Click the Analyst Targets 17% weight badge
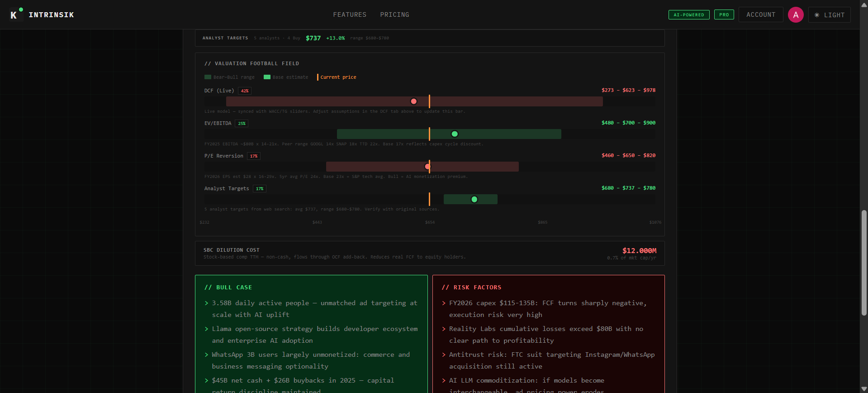Image resolution: width=868 pixels, height=393 pixels. pyautogui.click(x=260, y=189)
